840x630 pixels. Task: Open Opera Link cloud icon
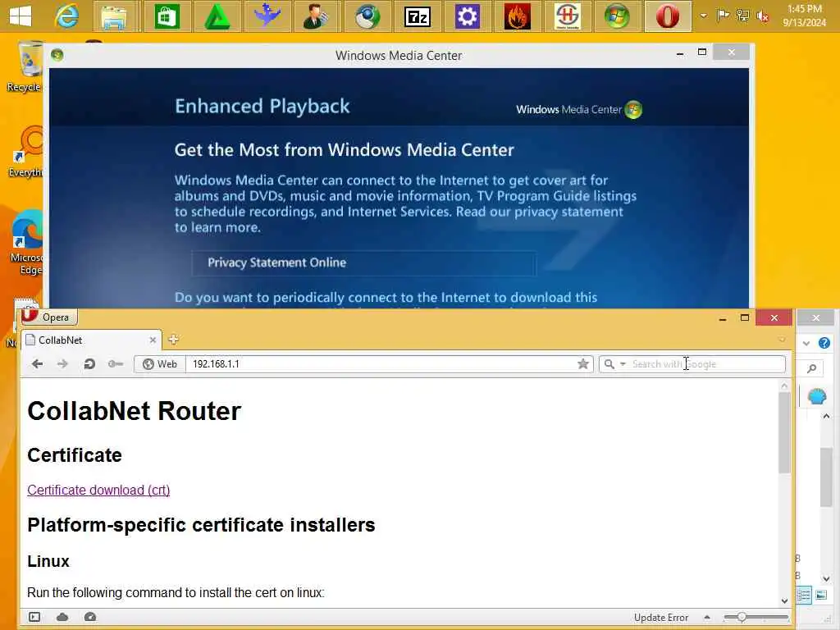tap(62, 617)
